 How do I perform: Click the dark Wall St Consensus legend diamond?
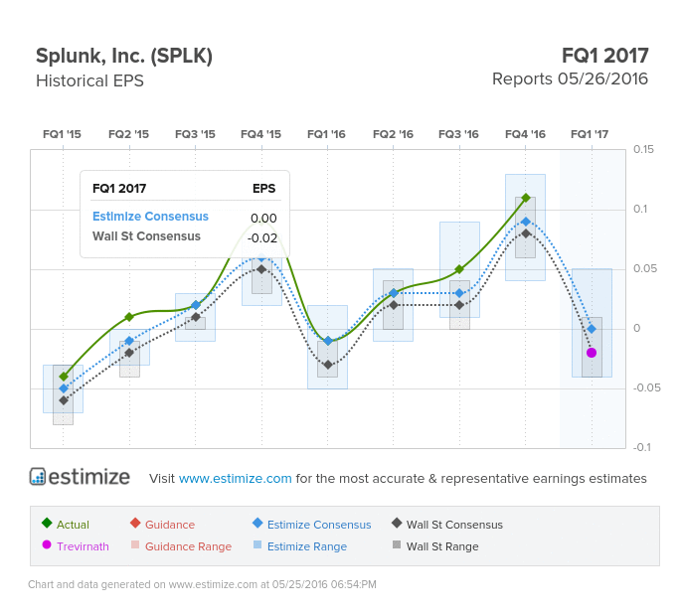pyautogui.click(x=397, y=523)
